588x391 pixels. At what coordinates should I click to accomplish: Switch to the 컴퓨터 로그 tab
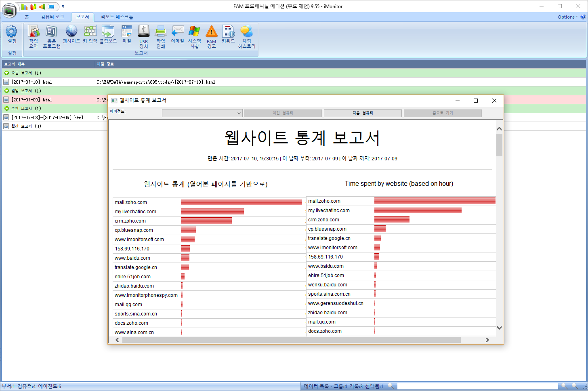point(52,17)
